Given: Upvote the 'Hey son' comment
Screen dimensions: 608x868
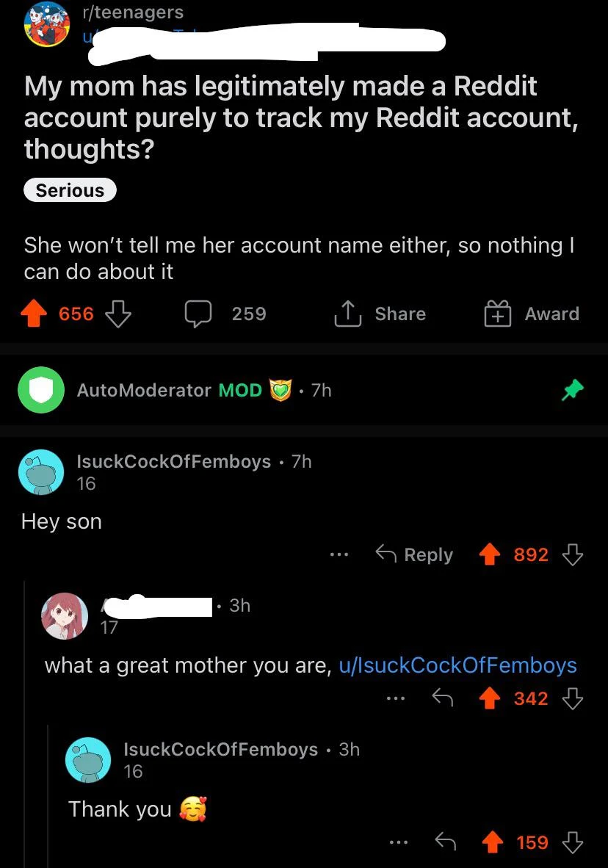Looking at the screenshot, I should pos(491,554).
